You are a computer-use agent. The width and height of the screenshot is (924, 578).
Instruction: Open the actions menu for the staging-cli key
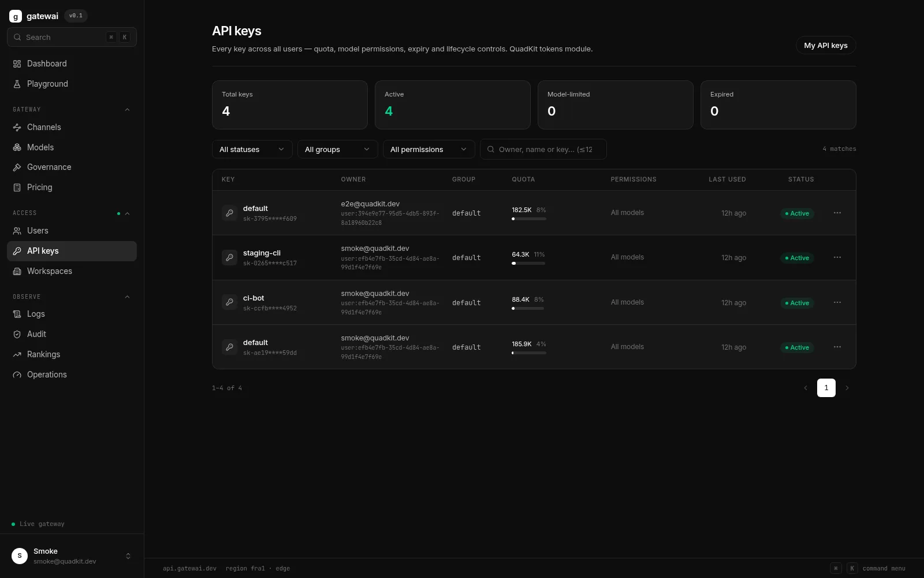(837, 258)
